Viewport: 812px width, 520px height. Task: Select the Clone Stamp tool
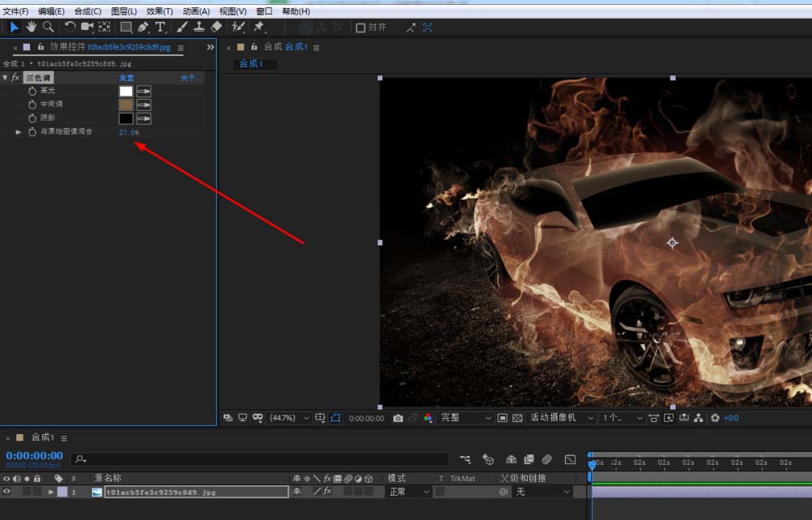(199, 27)
